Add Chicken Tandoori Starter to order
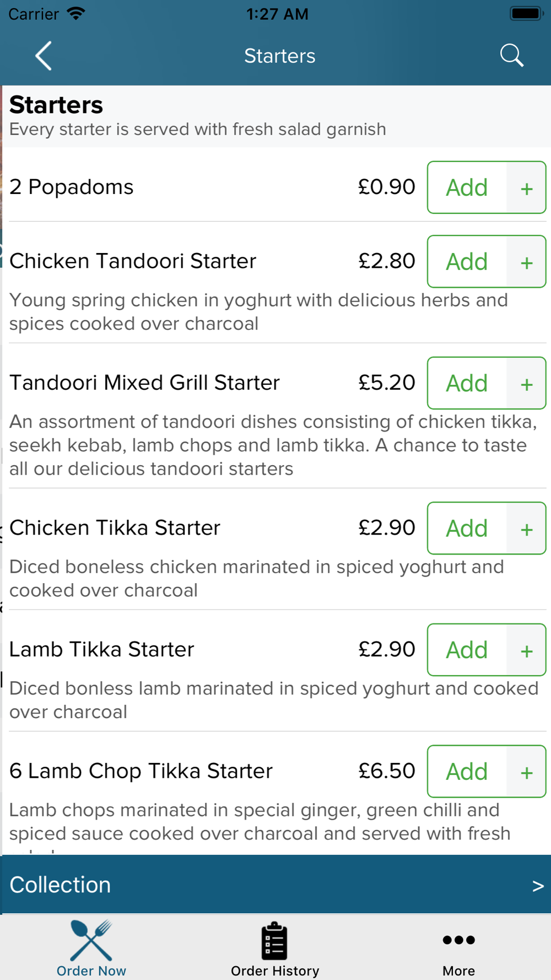This screenshot has height=980, width=551. 467,262
